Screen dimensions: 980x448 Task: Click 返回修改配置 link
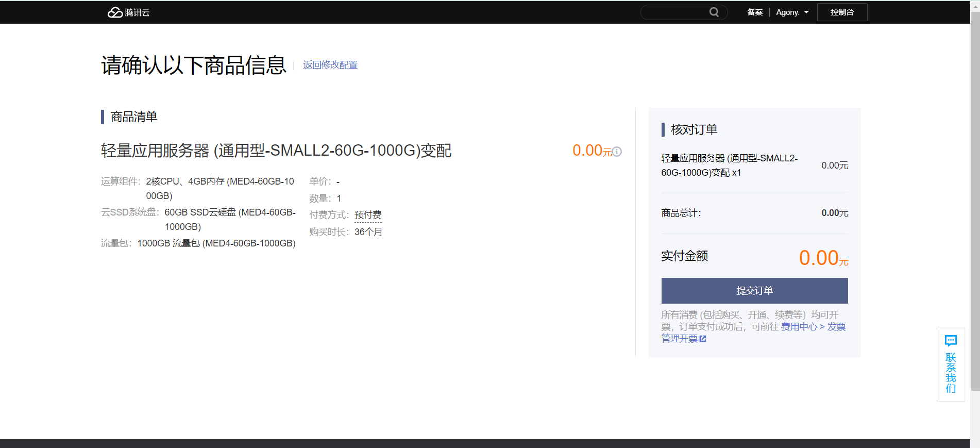point(330,65)
